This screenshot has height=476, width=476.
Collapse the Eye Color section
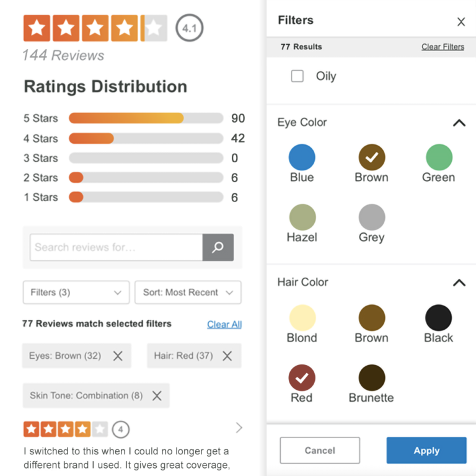click(459, 123)
